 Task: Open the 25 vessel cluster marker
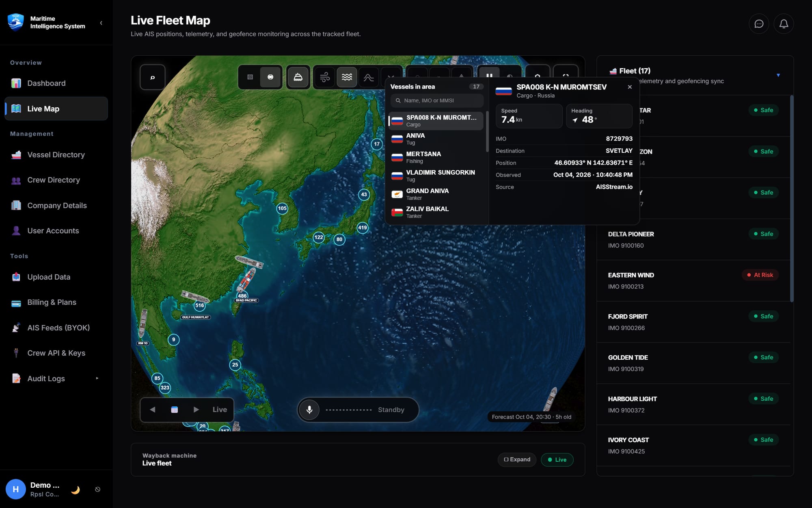235,365
